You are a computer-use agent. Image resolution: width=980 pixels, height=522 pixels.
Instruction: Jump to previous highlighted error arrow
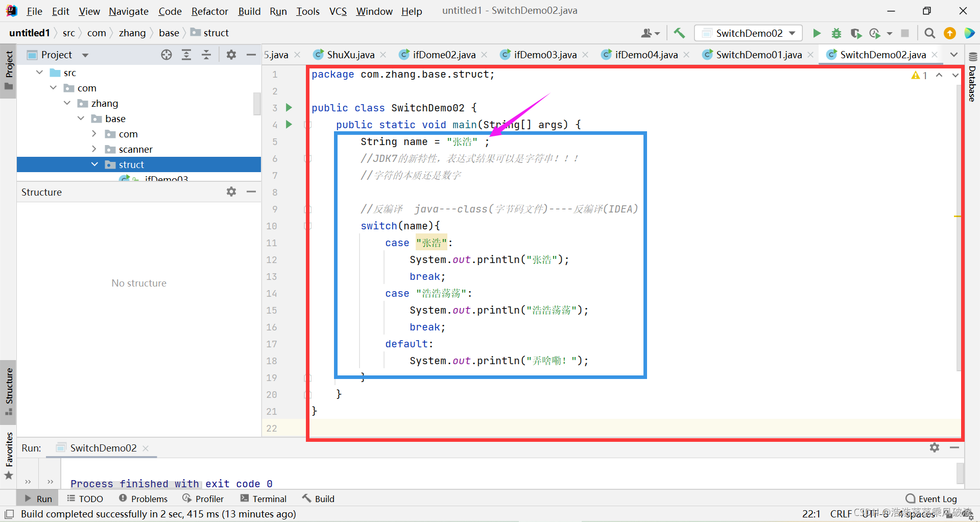click(939, 75)
